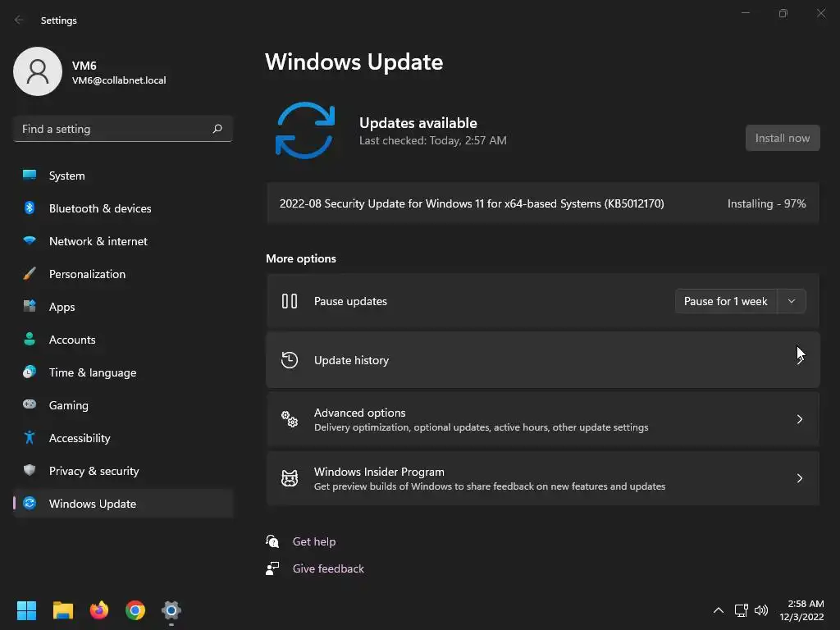The width and height of the screenshot is (840, 630).
Task: Expand Windows Insider Program chevron
Action: coord(799,478)
